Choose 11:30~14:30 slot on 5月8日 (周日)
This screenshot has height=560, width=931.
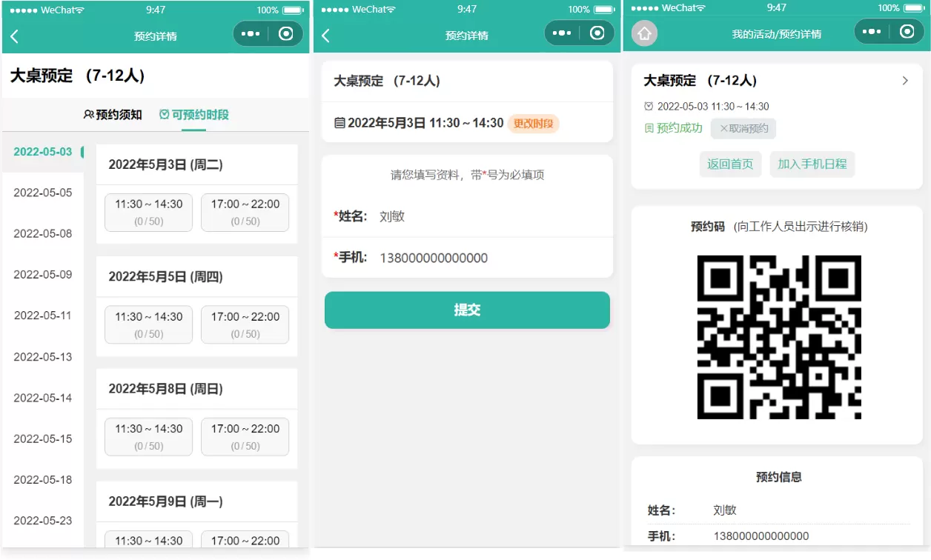pyautogui.click(x=148, y=437)
